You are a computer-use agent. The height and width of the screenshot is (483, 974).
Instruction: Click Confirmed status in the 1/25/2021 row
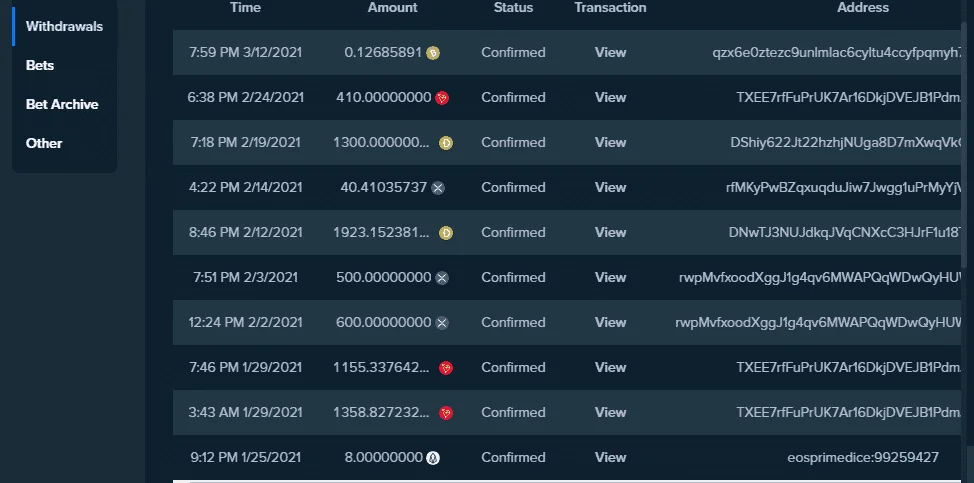[x=513, y=458]
